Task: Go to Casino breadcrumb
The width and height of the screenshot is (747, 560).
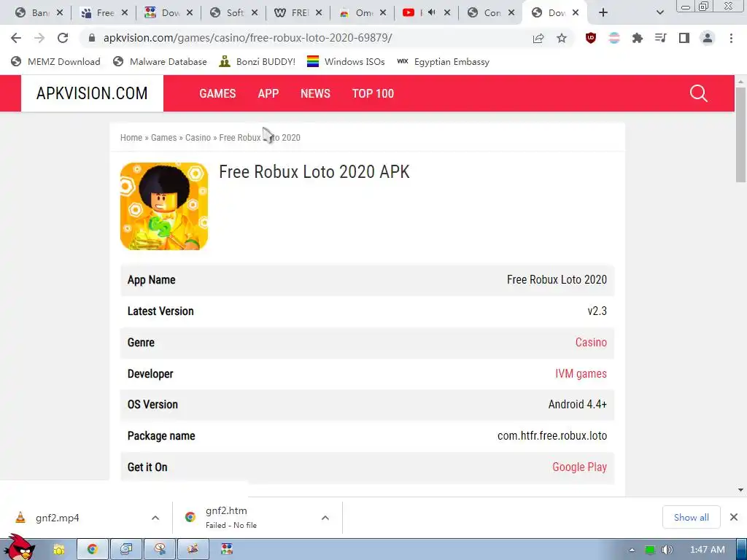Action: click(x=198, y=138)
